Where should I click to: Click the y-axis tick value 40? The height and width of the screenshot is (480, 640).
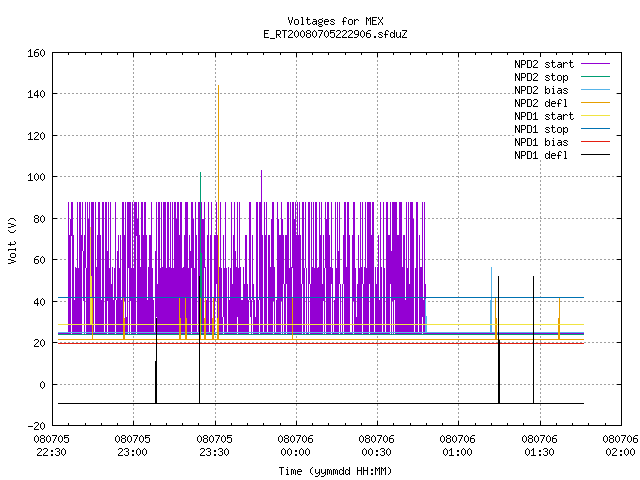39,302
